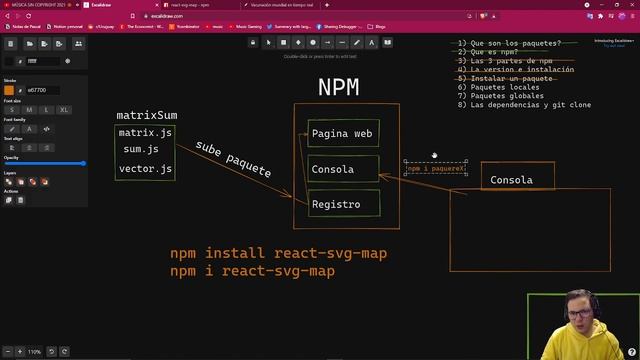Open the Ycombinator bookmark

(x=184, y=27)
